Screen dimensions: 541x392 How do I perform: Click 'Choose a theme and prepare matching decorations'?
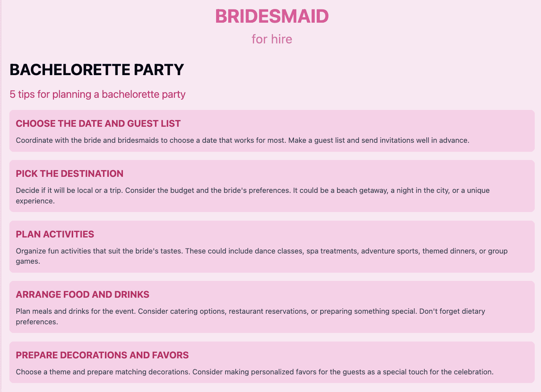click(103, 372)
